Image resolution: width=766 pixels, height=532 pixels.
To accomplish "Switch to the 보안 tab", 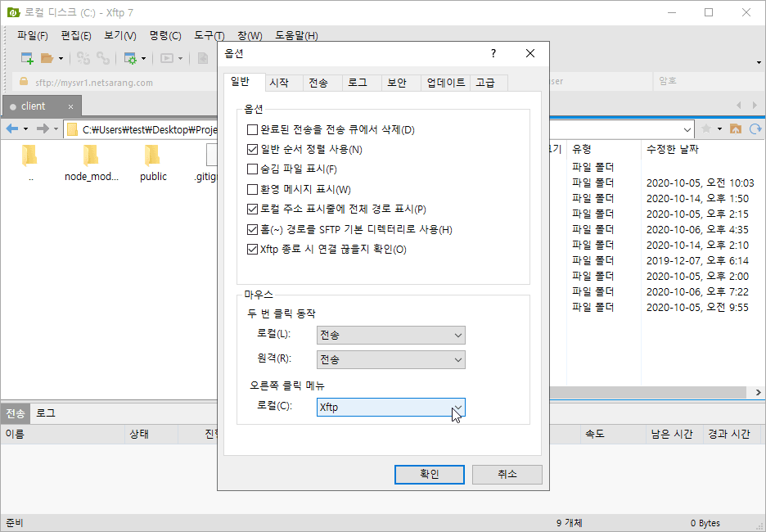I will point(401,83).
